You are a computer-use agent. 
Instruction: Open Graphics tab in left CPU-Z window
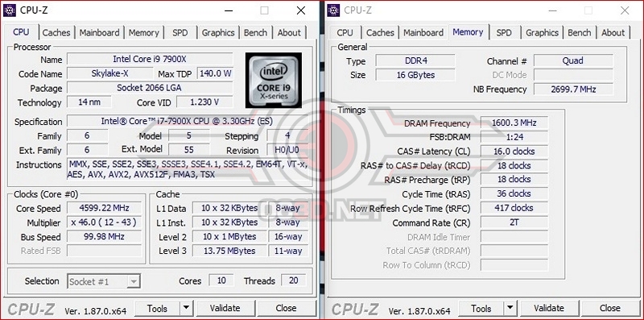(x=218, y=32)
